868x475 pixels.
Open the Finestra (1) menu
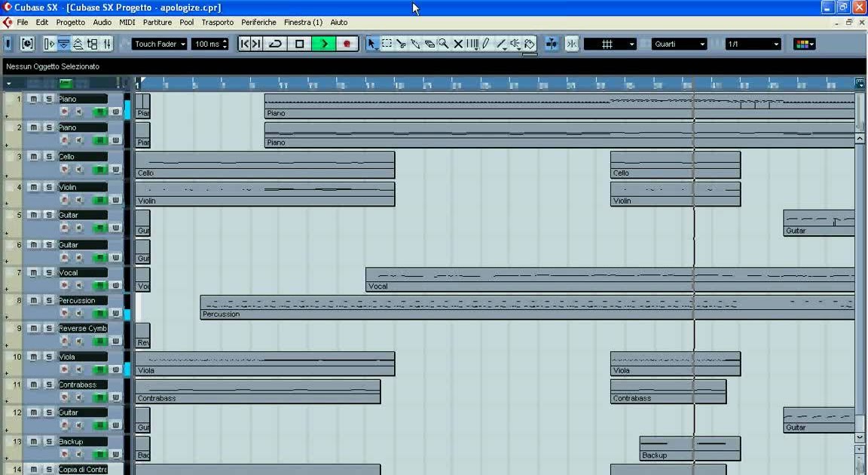[x=303, y=22]
